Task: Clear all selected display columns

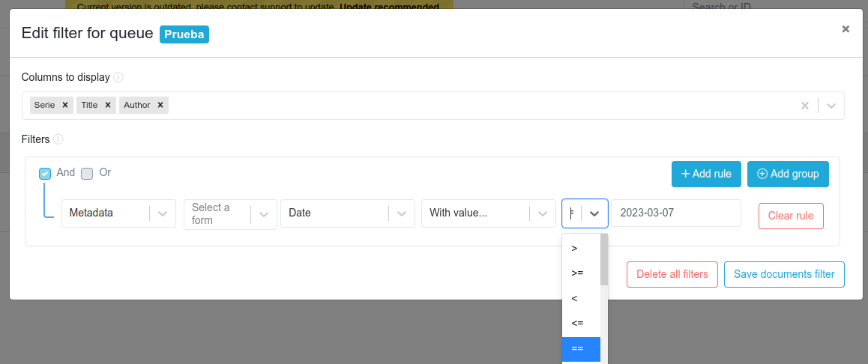Action: (x=805, y=106)
